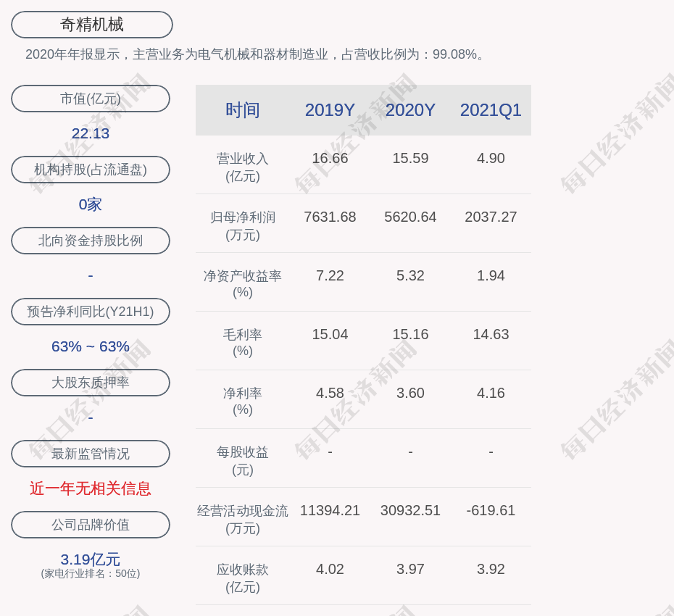Click the 归母净利润(万元) row label
The height and width of the screenshot is (616, 674).
243,226
